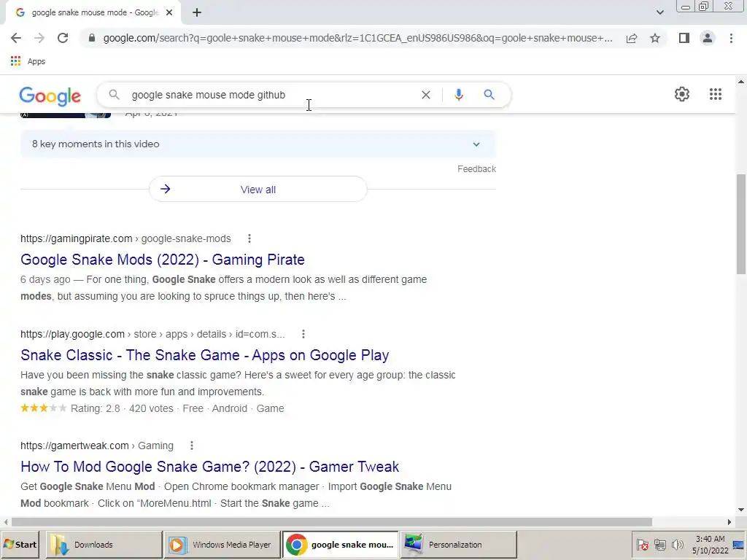Click the scroll down arrow
This screenshot has width=747, height=560.
coord(741,510)
